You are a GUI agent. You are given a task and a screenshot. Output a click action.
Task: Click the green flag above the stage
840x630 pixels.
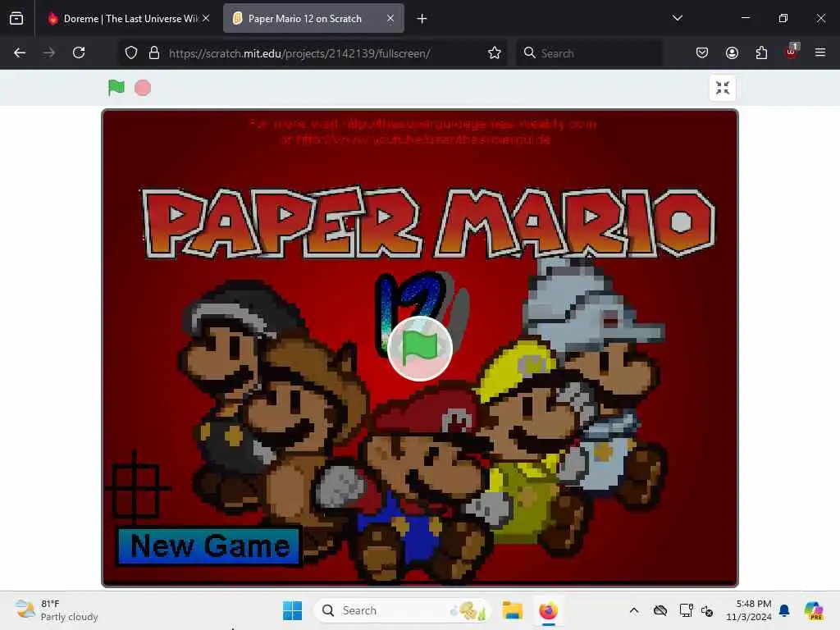tap(116, 87)
